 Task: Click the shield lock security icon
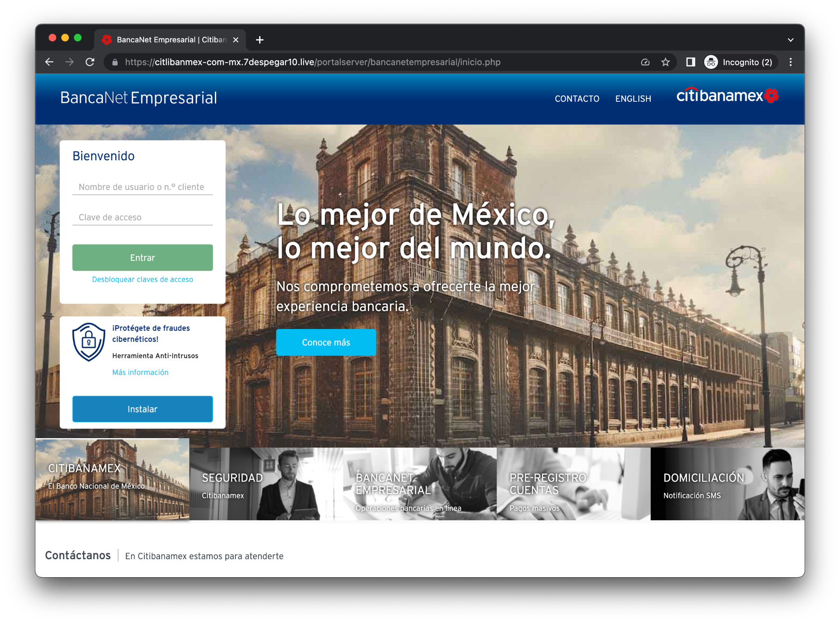coord(89,342)
